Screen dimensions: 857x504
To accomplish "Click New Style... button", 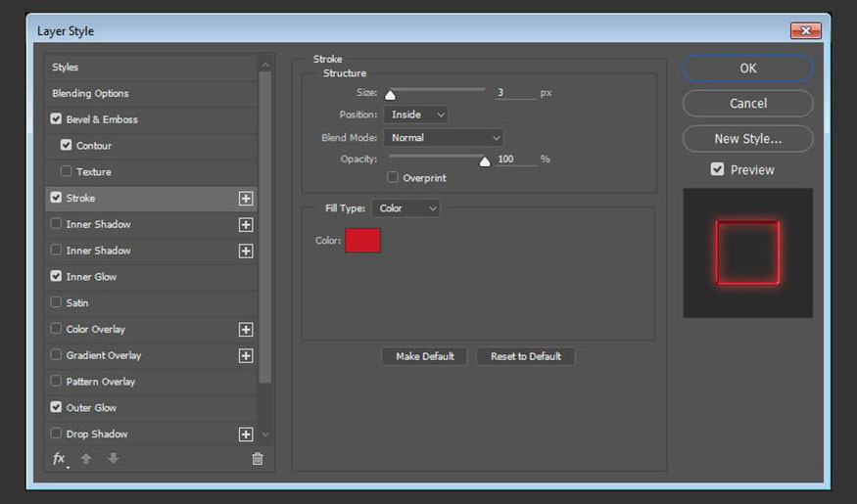I will 747,139.
